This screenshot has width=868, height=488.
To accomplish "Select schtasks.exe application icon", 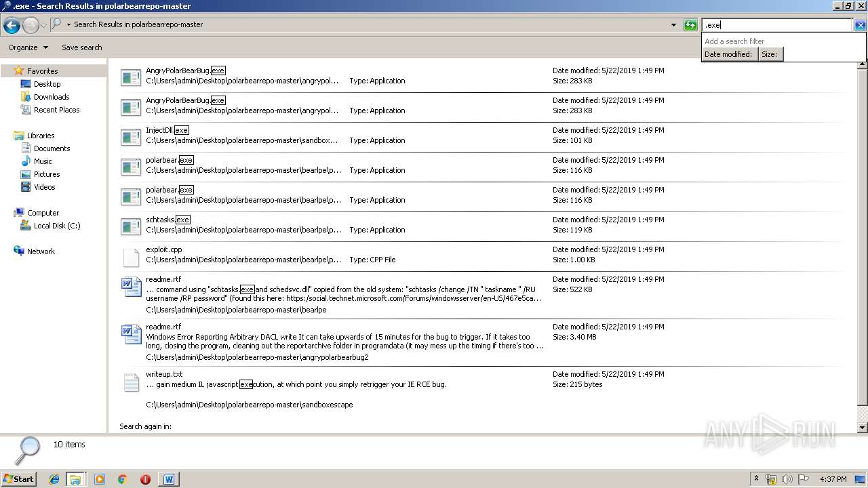I will 131,226.
